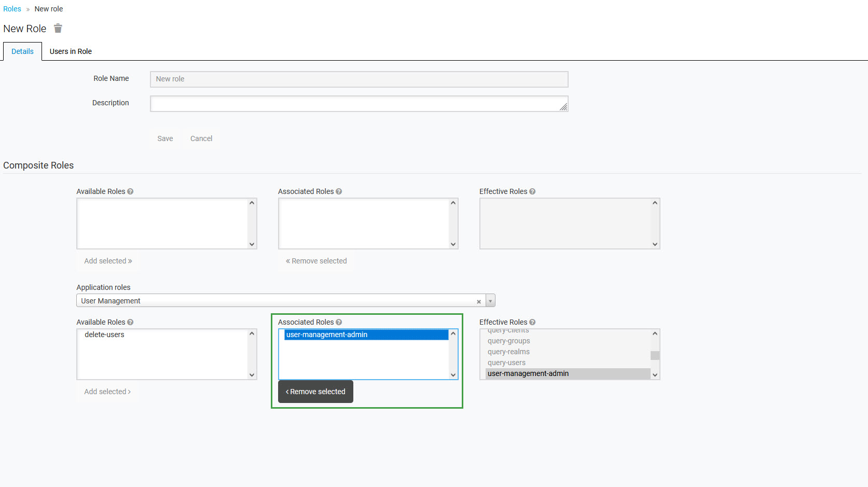Switch to the Users in Role tab

pyautogui.click(x=71, y=51)
